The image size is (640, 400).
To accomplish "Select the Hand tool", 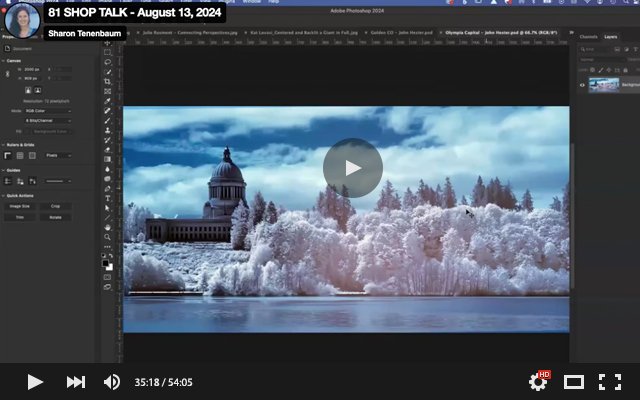I will coord(107,227).
